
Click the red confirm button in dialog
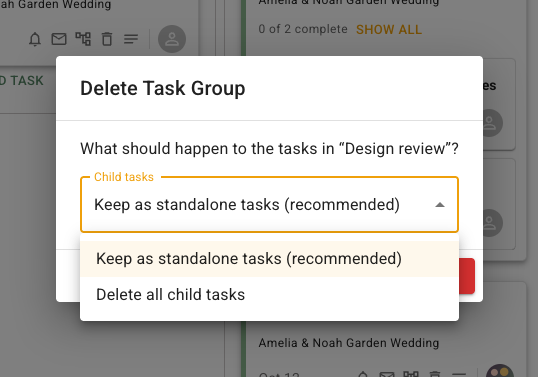pos(467,276)
